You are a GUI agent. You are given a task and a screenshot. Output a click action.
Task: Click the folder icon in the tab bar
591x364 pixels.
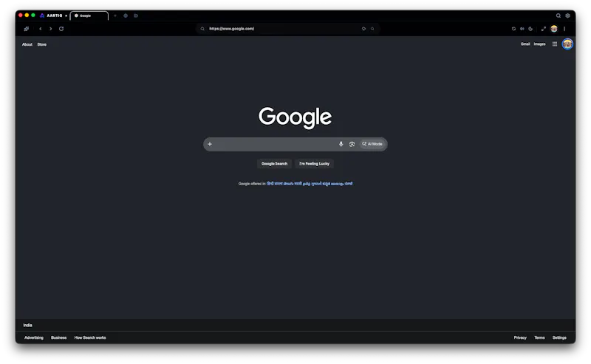pos(136,16)
